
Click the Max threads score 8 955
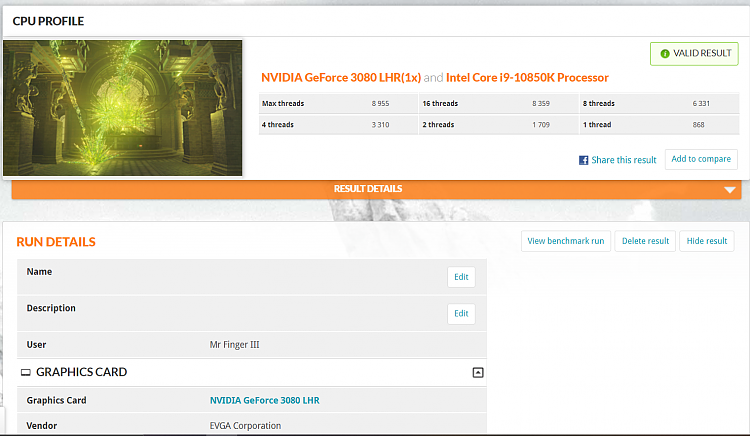pos(380,104)
